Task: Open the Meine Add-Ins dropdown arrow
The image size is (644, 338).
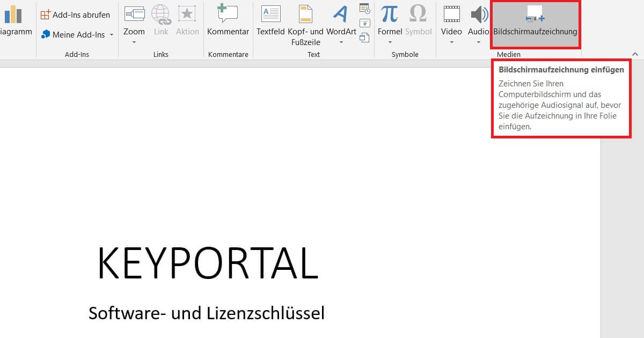Action: coord(111,35)
